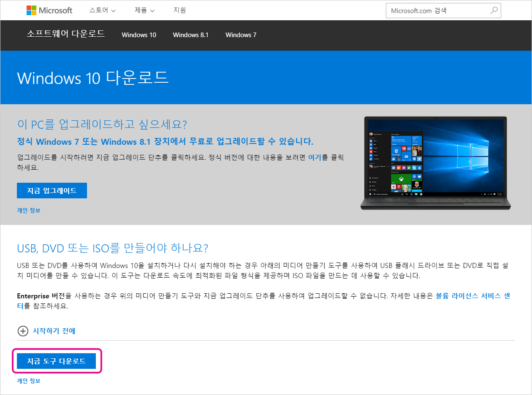Click the 소프트웨어 다운로드 heading link
This screenshot has width=532, height=395.
point(66,34)
